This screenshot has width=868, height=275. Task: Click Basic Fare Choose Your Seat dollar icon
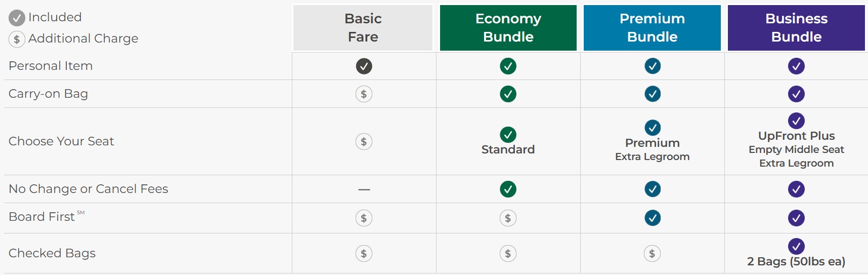[x=364, y=142]
